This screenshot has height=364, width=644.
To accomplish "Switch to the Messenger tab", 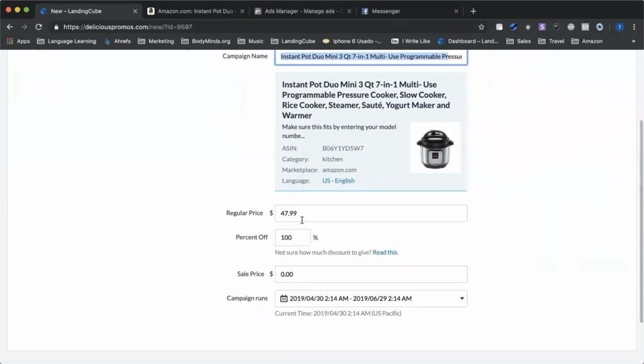I will click(409, 11).
